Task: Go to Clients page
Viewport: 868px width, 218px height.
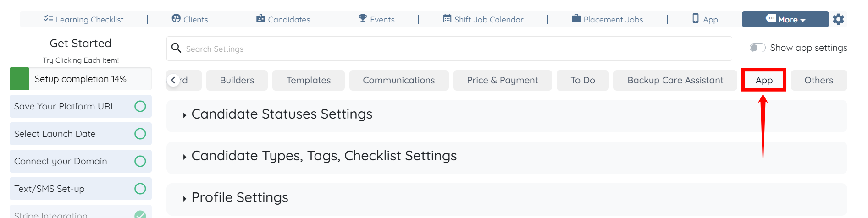Action: coord(190,19)
